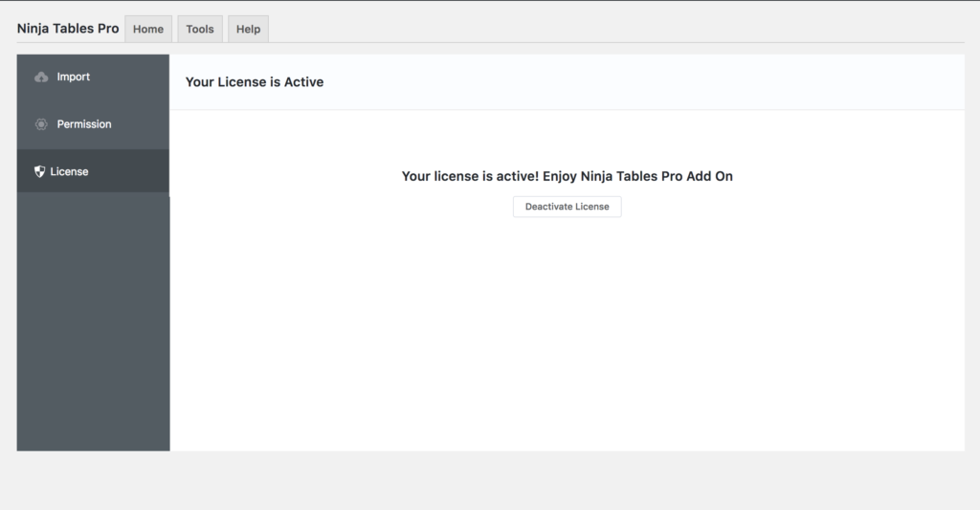Click the word 'Active' in the heading
Screen dimensions: 980x510
pos(303,82)
